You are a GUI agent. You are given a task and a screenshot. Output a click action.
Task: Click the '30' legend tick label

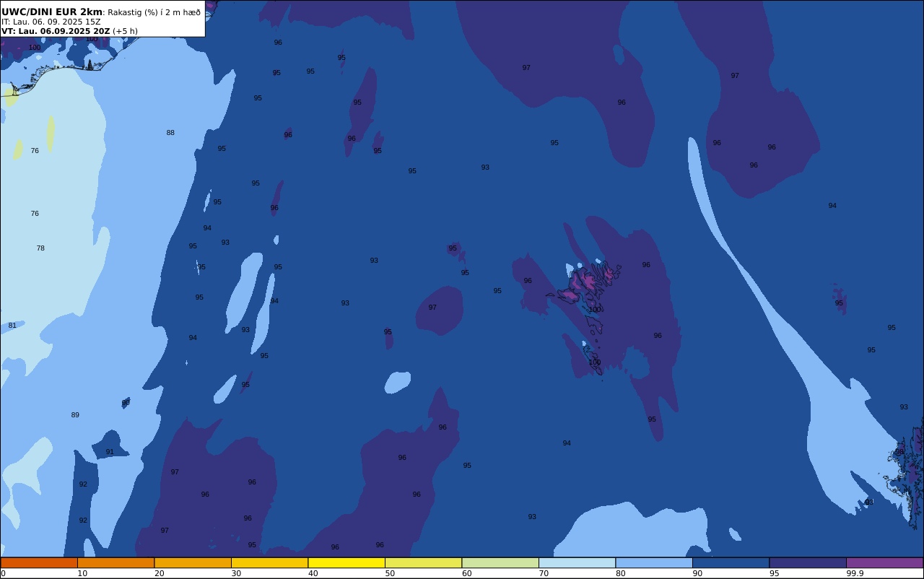pyautogui.click(x=236, y=573)
